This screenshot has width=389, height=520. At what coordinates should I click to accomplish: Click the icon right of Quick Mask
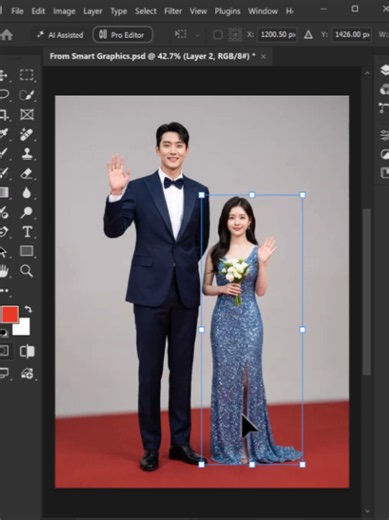27,351
